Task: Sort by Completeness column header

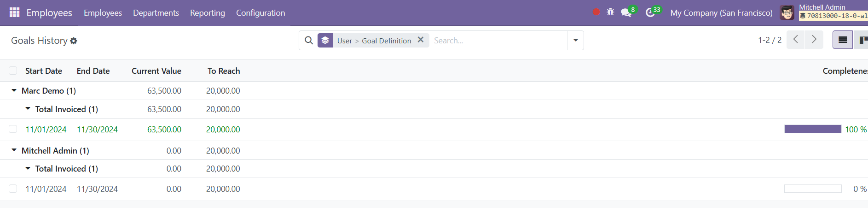Action: (845, 71)
